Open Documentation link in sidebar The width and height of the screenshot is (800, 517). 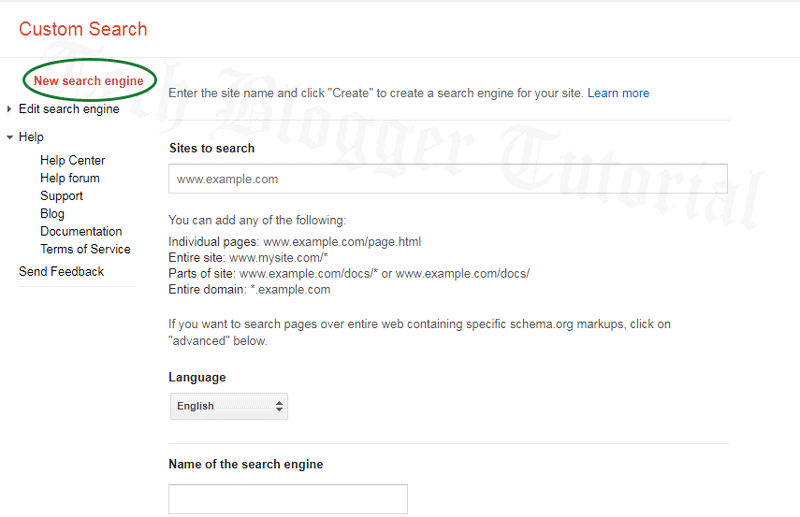81,231
